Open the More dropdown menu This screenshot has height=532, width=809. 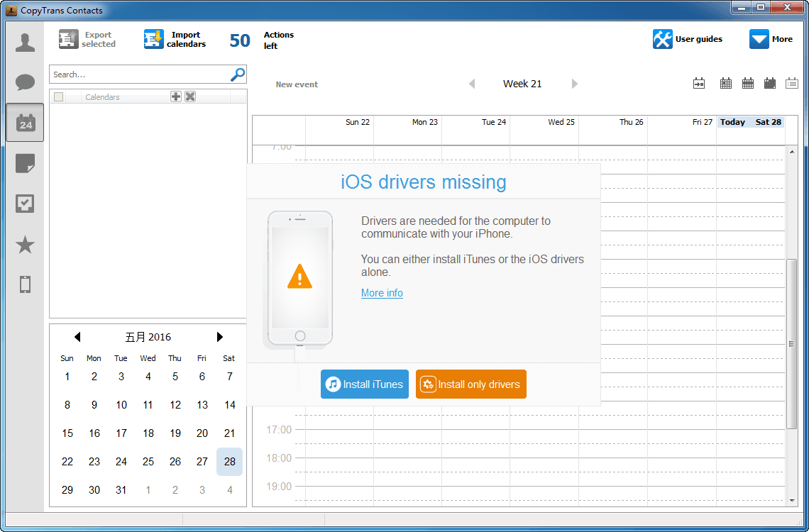pyautogui.click(x=771, y=40)
